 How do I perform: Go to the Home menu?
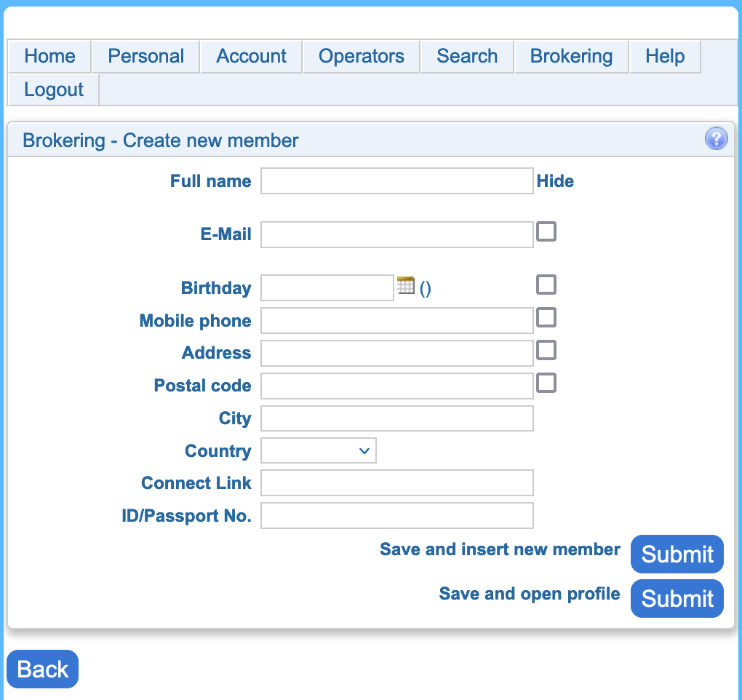[x=49, y=56]
